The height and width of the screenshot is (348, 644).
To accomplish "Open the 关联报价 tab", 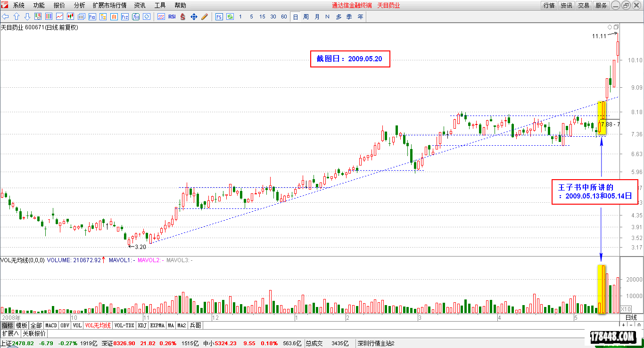I will point(34,333).
